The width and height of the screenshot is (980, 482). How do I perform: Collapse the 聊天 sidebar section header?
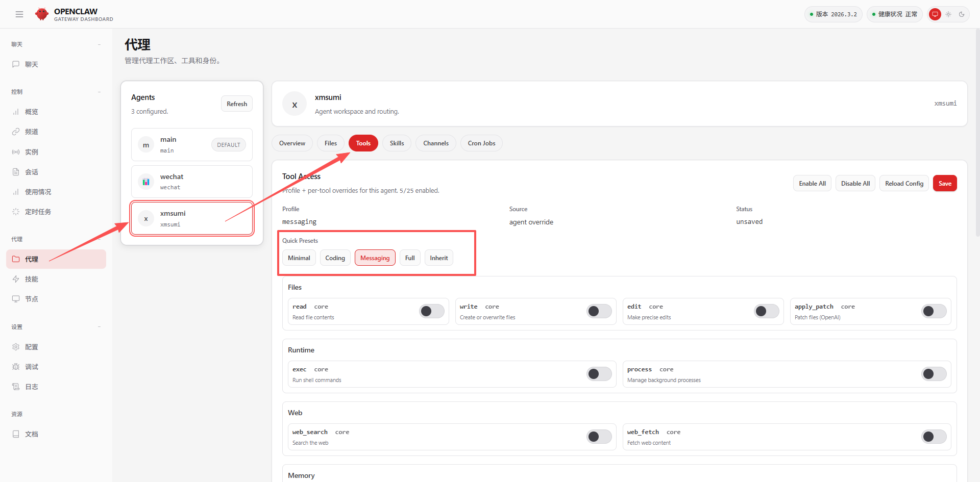pos(99,44)
